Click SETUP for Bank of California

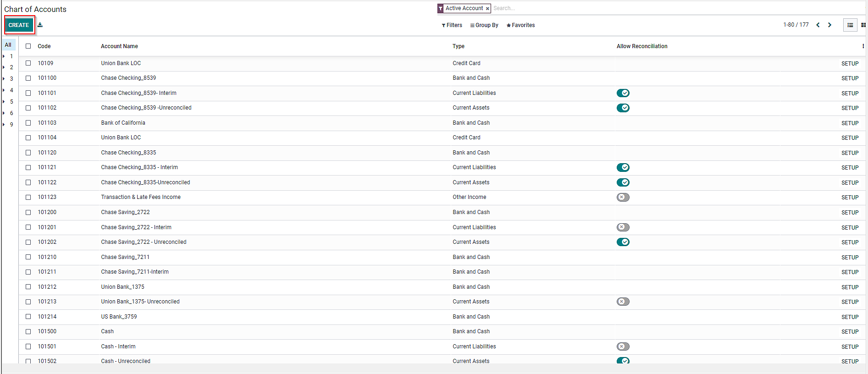pyautogui.click(x=850, y=123)
